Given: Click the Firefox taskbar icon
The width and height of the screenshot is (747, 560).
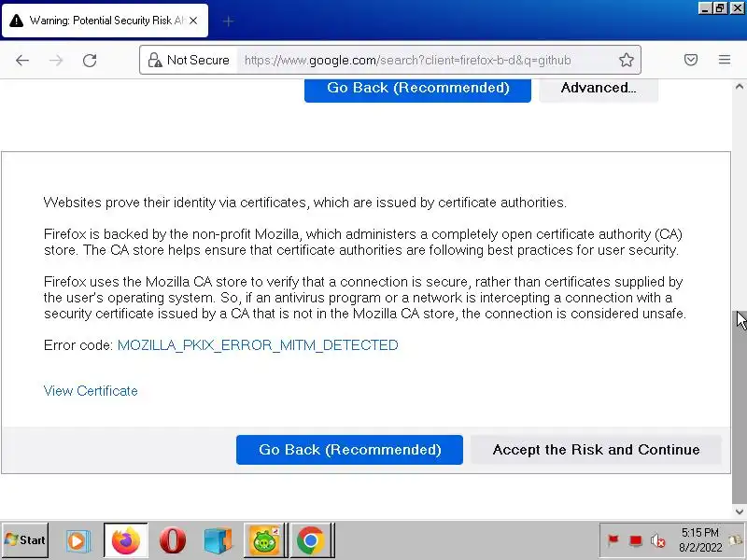Looking at the screenshot, I should pyautogui.click(x=126, y=540).
